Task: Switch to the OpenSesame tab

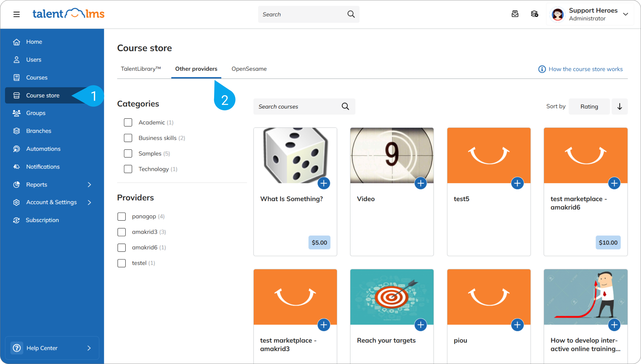Action: click(249, 69)
